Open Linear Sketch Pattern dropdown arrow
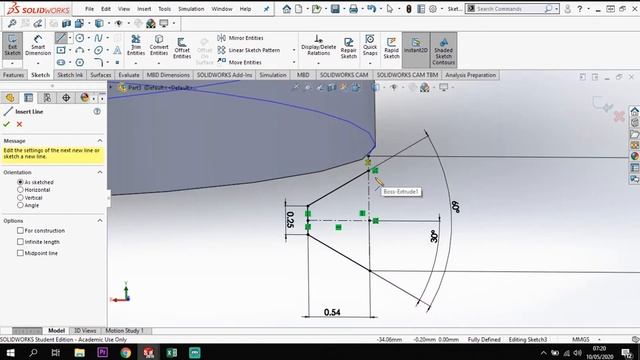The width and height of the screenshot is (640, 360). click(294, 50)
